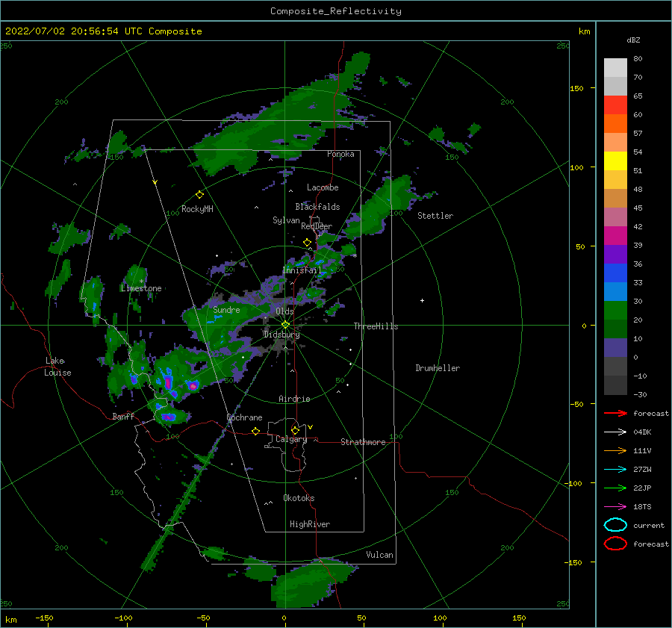Click the Cochrane city label

tap(244, 417)
